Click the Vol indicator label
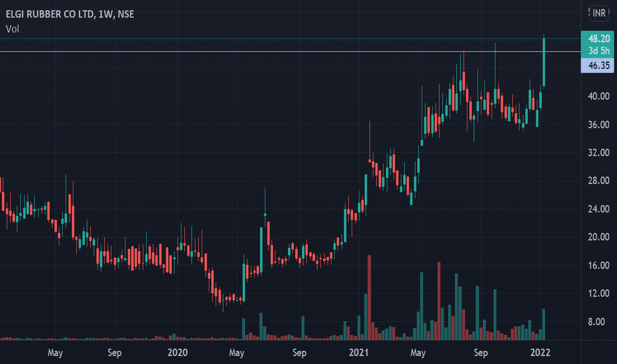This screenshot has width=617, height=364. pos(12,28)
